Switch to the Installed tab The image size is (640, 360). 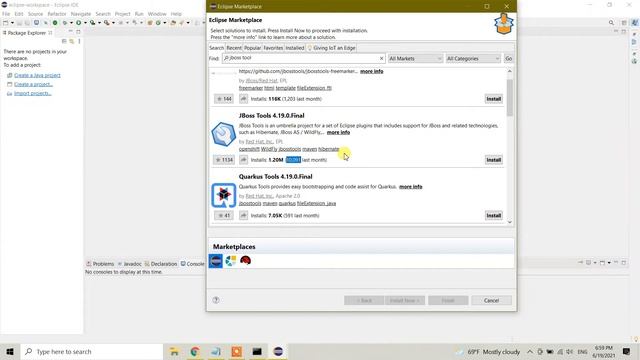tap(294, 48)
